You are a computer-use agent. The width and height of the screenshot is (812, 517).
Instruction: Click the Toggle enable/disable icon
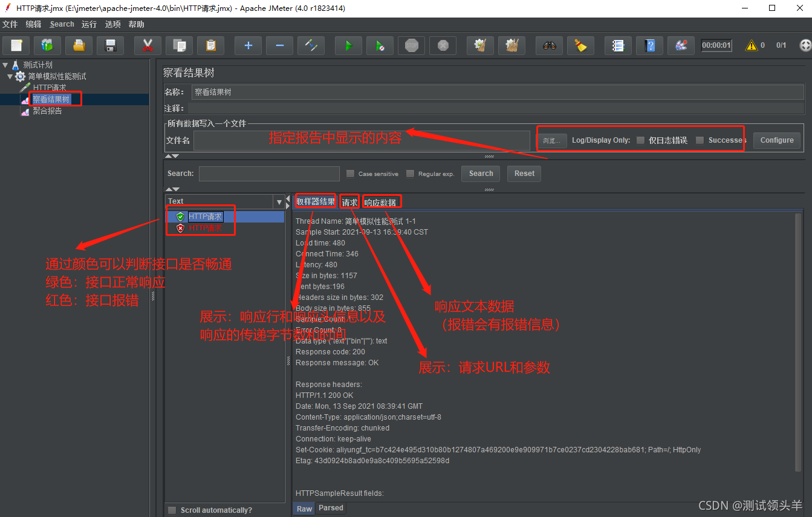[x=311, y=45]
